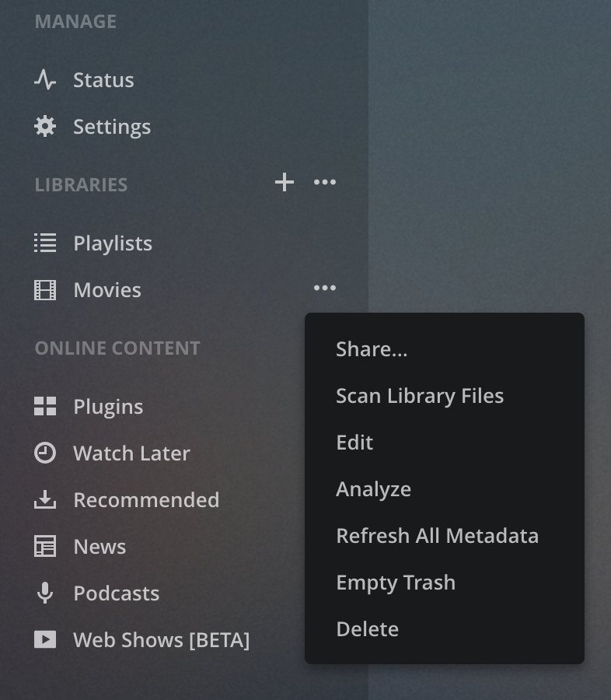
Task: Click the News newspaper icon
Action: [x=45, y=546]
